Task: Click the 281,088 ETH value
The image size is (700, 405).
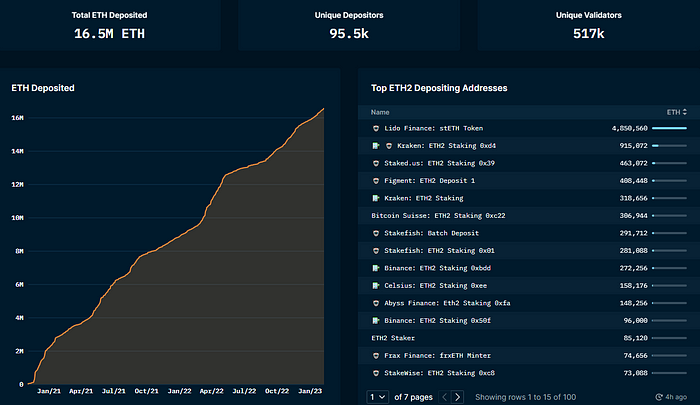Action: tap(633, 251)
